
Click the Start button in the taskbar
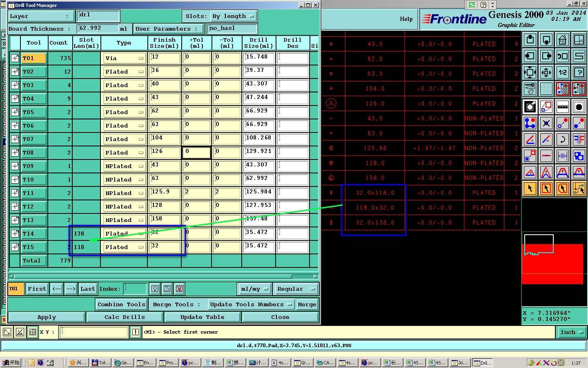(11, 363)
